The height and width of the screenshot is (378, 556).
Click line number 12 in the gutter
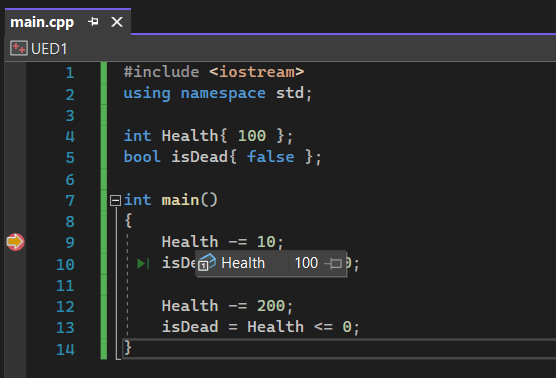pos(65,307)
